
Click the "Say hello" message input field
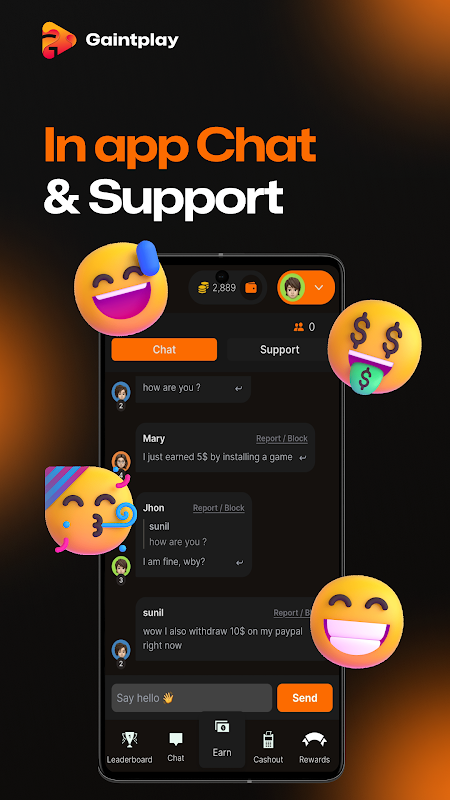coord(191,697)
